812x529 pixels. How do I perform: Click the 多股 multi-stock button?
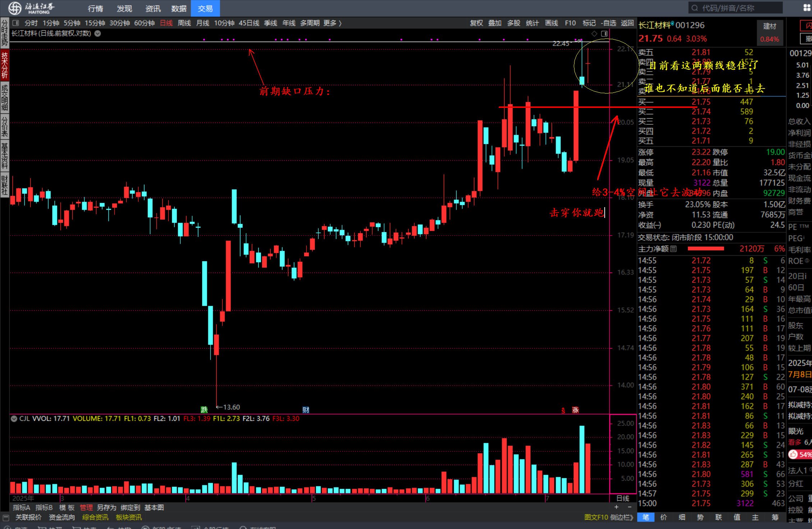[x=514, y=23]
